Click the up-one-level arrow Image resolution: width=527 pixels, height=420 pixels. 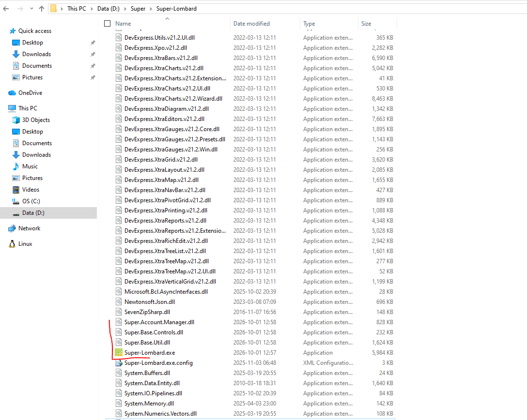42,9
